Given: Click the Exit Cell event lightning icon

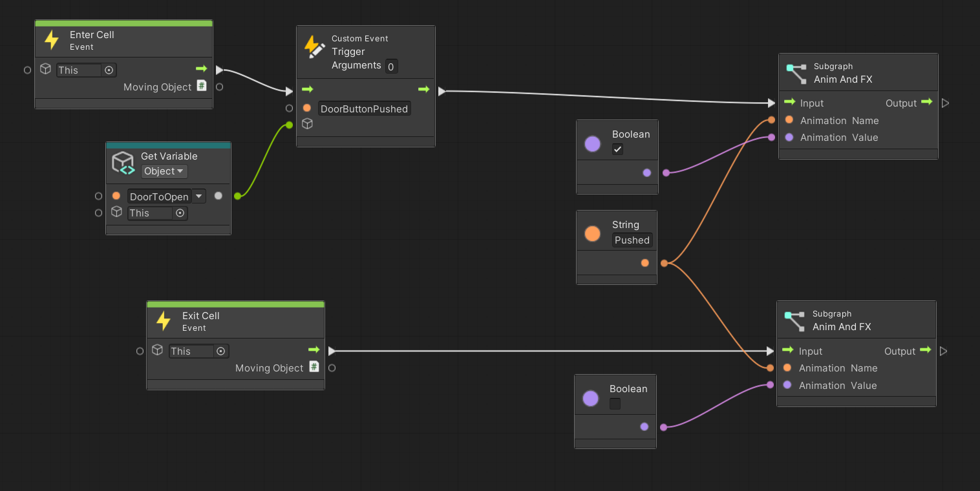Looking at the screenshot, I should point(164,321).
